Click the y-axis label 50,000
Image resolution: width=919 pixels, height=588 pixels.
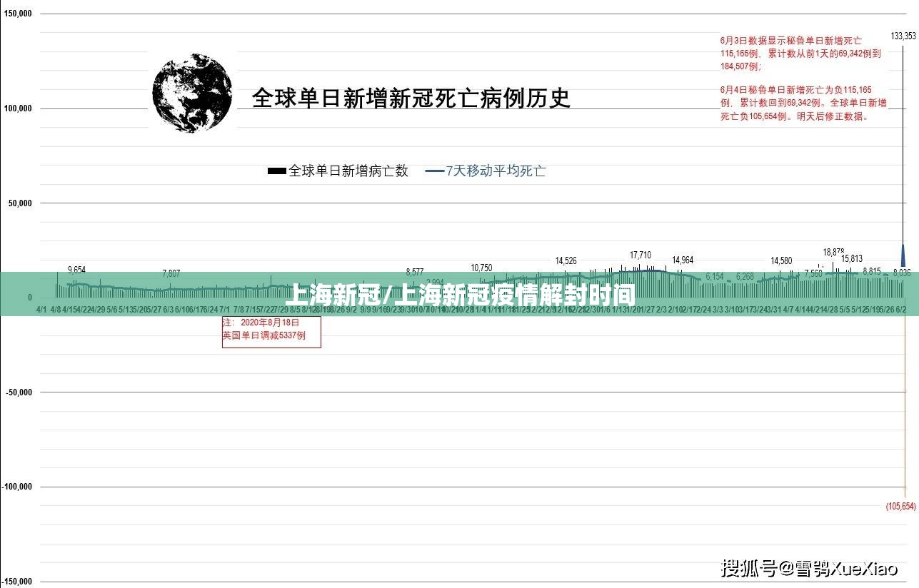coord(20,203)
